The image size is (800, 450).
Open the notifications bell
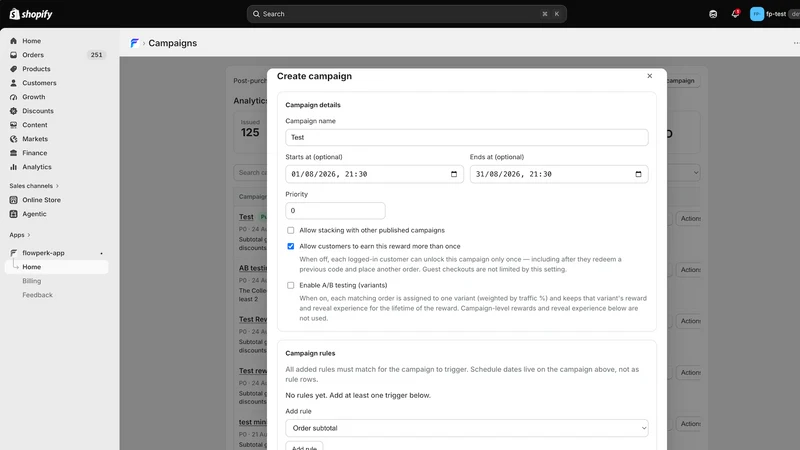pos(735,14)
